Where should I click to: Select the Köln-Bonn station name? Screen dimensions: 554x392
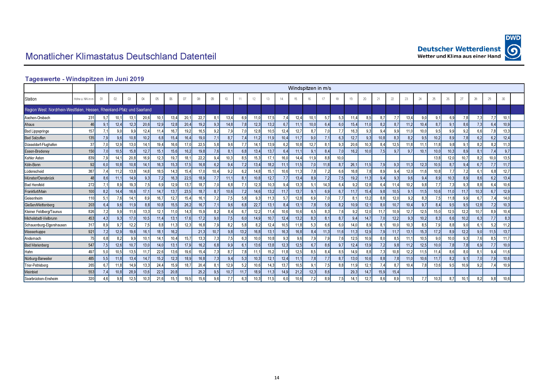(x=32, y=165)
